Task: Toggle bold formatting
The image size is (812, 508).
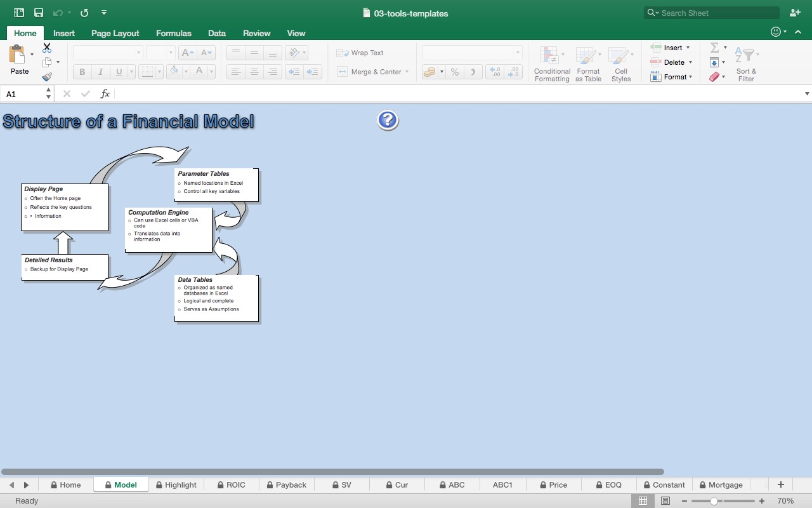Action: (81, 72)
